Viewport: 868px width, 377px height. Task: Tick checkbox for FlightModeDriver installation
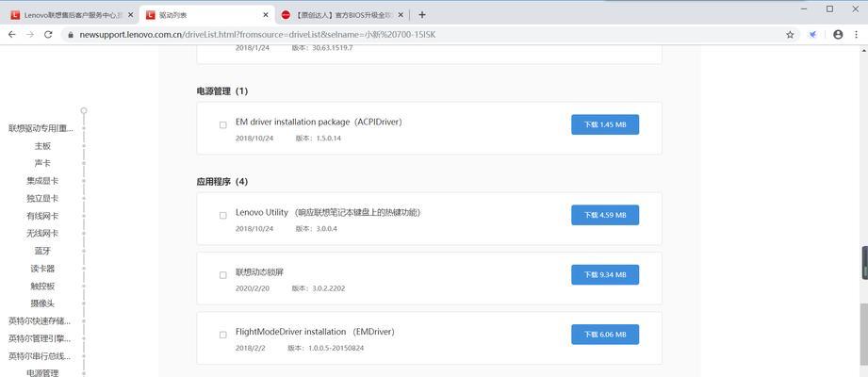223,335
